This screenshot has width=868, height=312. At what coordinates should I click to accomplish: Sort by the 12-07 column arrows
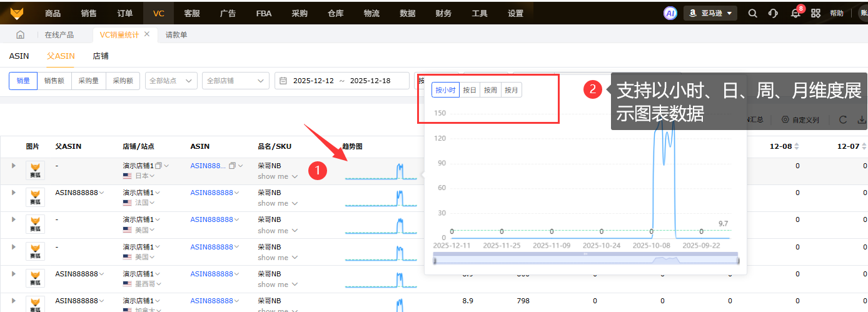(x=865, y=146)
